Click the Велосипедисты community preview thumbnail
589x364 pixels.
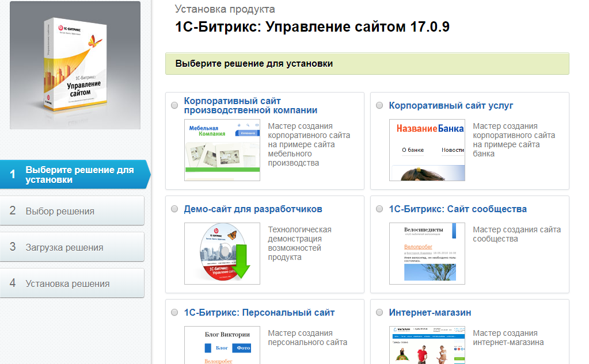point(427,254)
